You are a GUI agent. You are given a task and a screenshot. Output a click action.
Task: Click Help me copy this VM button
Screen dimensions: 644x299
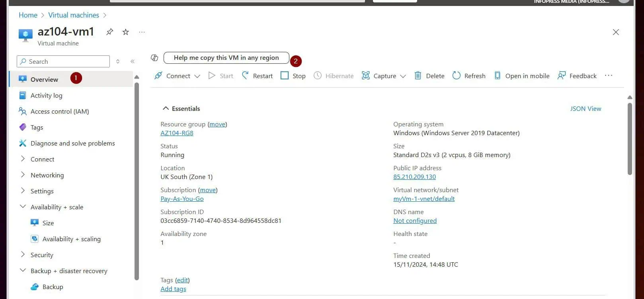226,58
